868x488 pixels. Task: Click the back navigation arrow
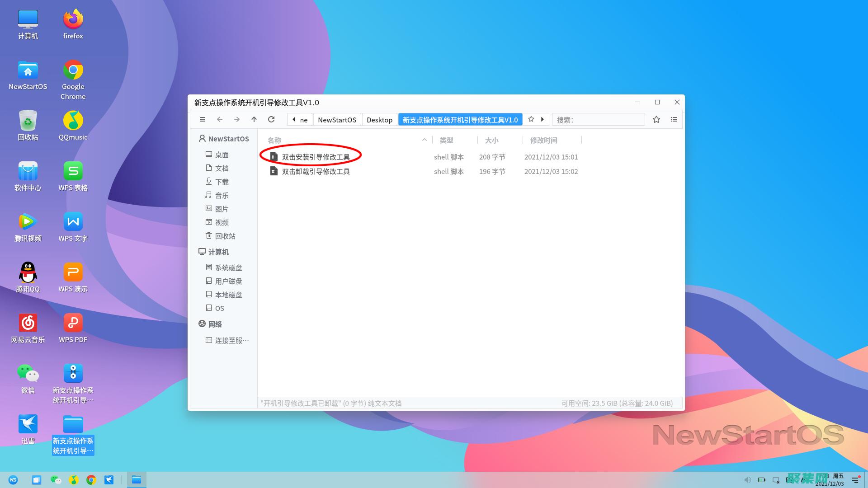tap(220, 120)
